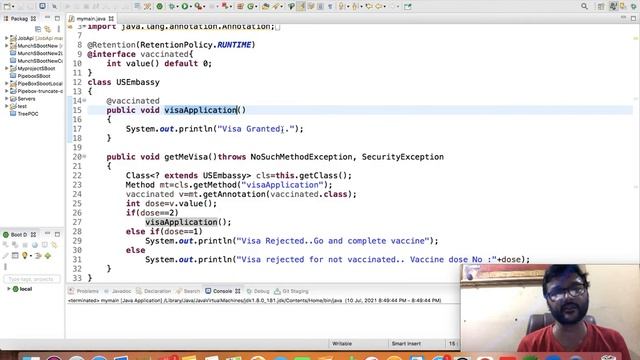The image size is (640, 360).
Task: Click the green Run button in toolbar
Action: click(185, 6)
